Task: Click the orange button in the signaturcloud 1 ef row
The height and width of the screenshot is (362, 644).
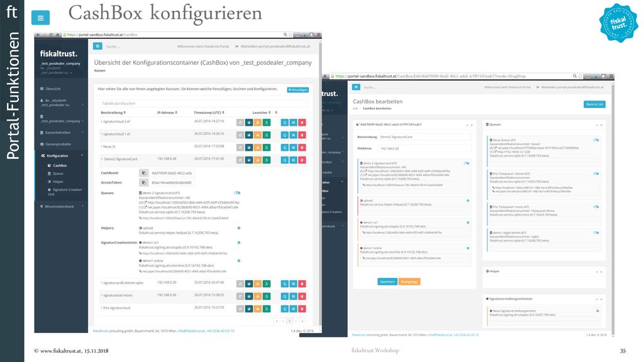Action: (x=257, y=134)
